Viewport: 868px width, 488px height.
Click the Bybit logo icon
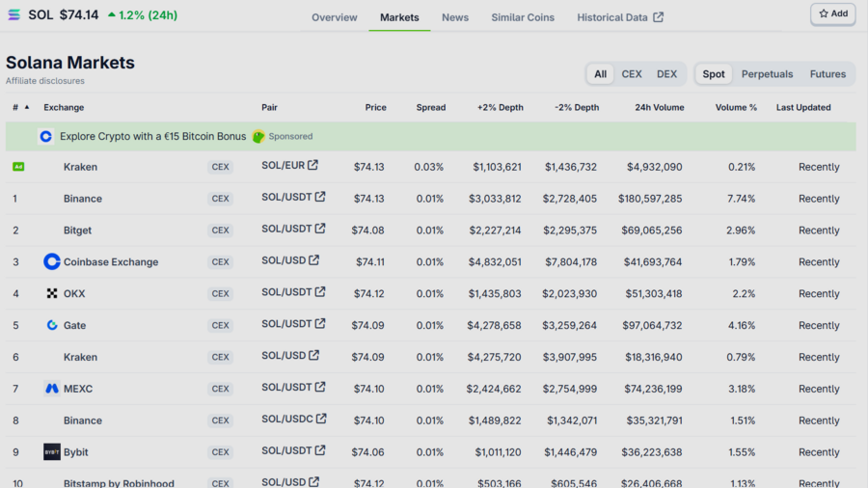pyautogui.click(x=51, y=452)
